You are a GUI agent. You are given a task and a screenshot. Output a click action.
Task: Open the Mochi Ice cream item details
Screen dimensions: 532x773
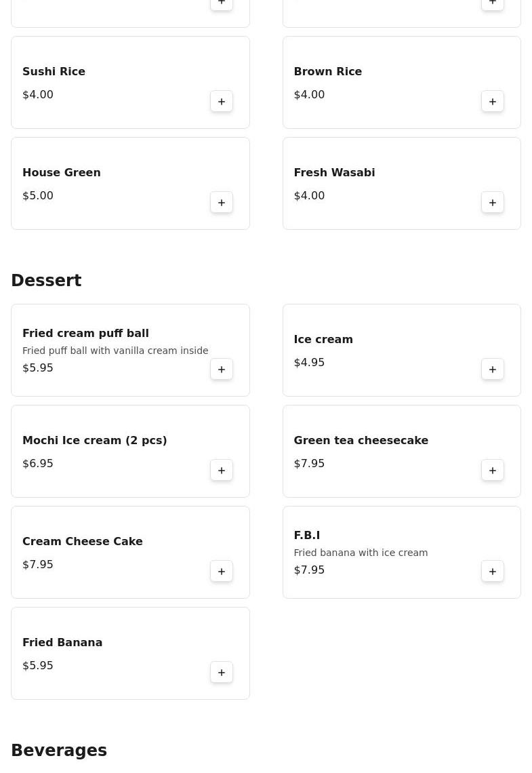click(x=95, y=441)
